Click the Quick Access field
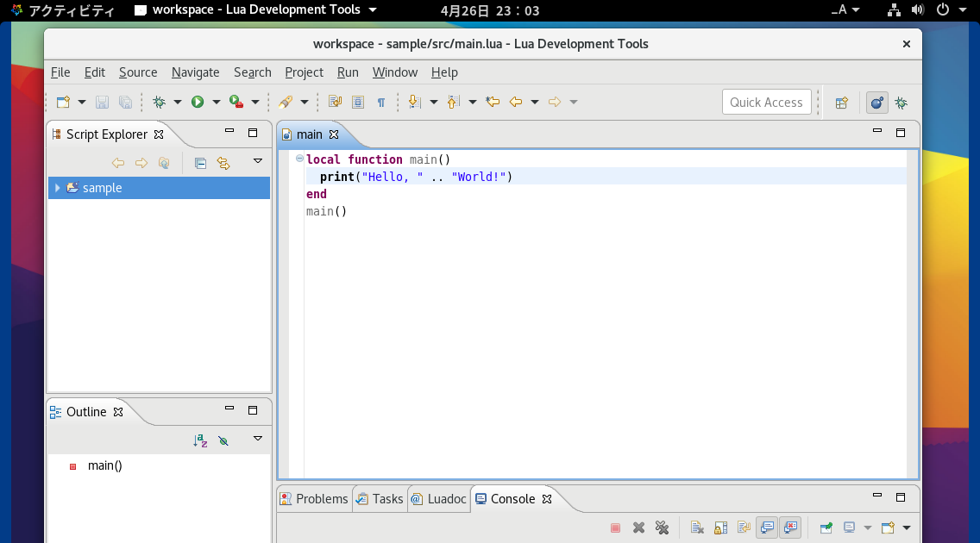Screen dimensions: 980x543 766,102
